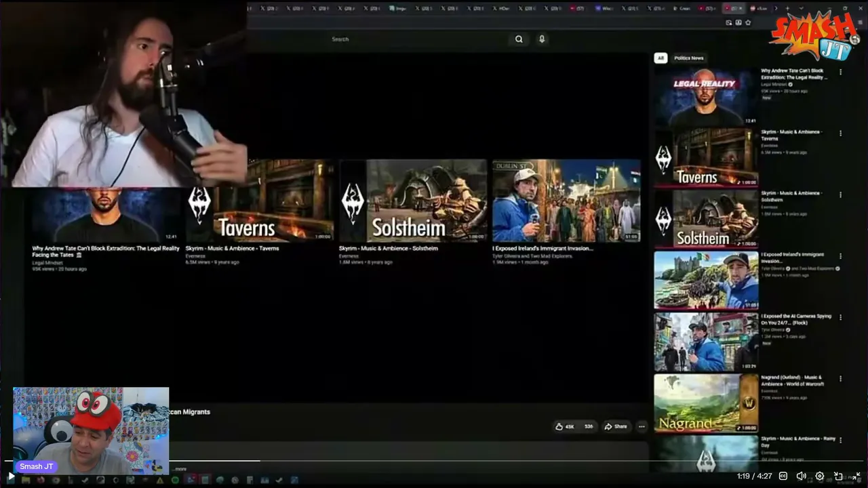Open the Legal Mindset channel link under Tate video
The image size is (868, 488).
click(47, 262)
